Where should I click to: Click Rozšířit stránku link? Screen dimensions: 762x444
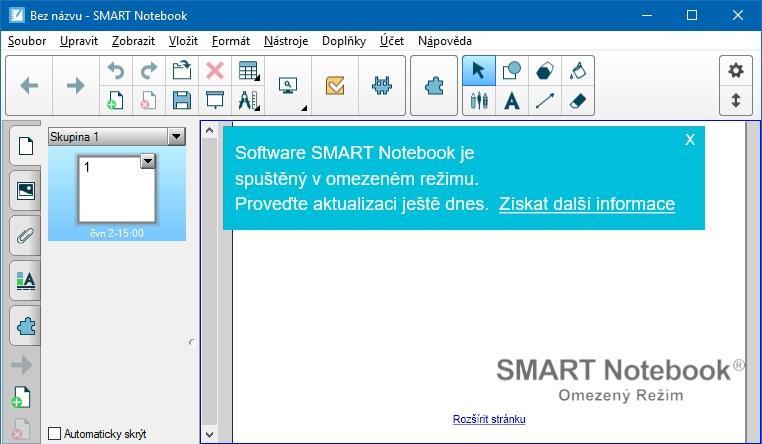(489, 419)
